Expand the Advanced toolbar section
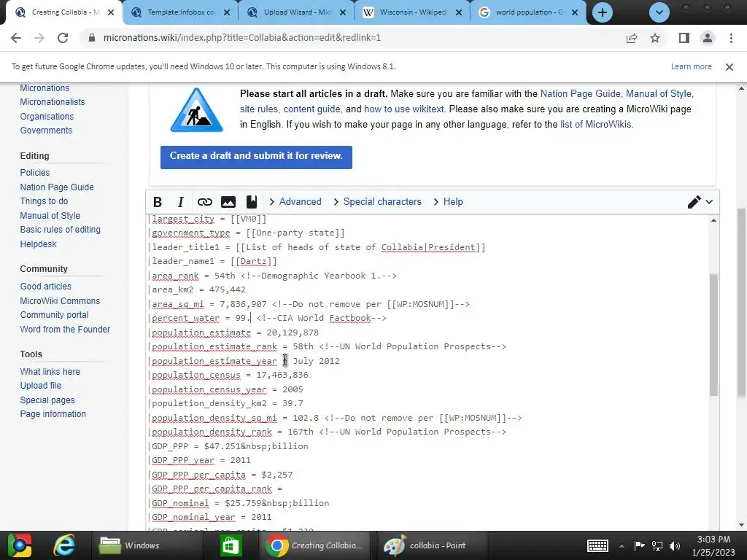This screenshot has width=747, height=560. (295, 202)
